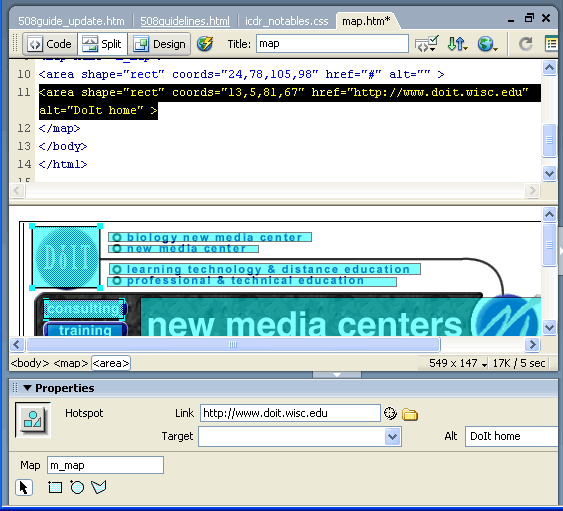This screenshot has height=511, width=563.
Task: Select the new media center hotspot
Action: [183, 248]
